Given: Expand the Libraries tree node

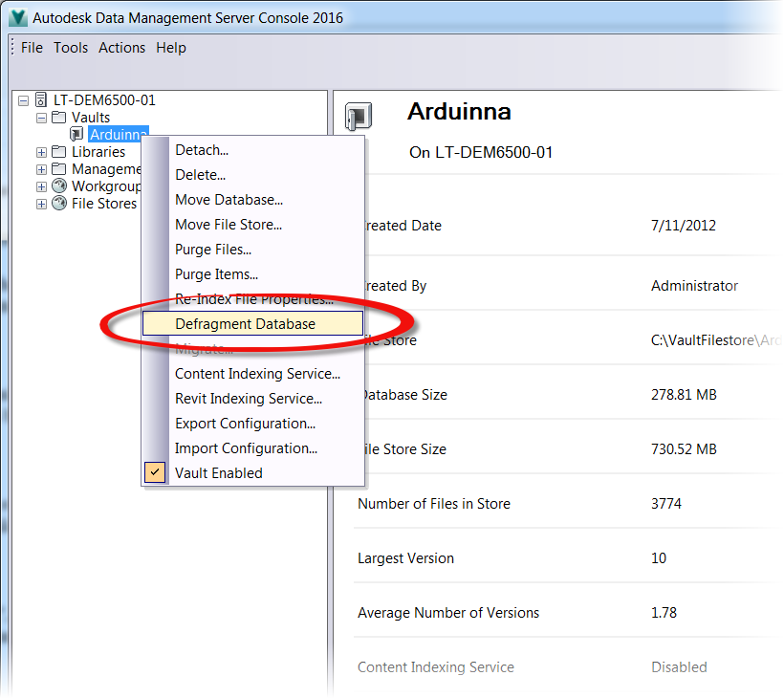Looking at the screenshot, I should 41,152.
